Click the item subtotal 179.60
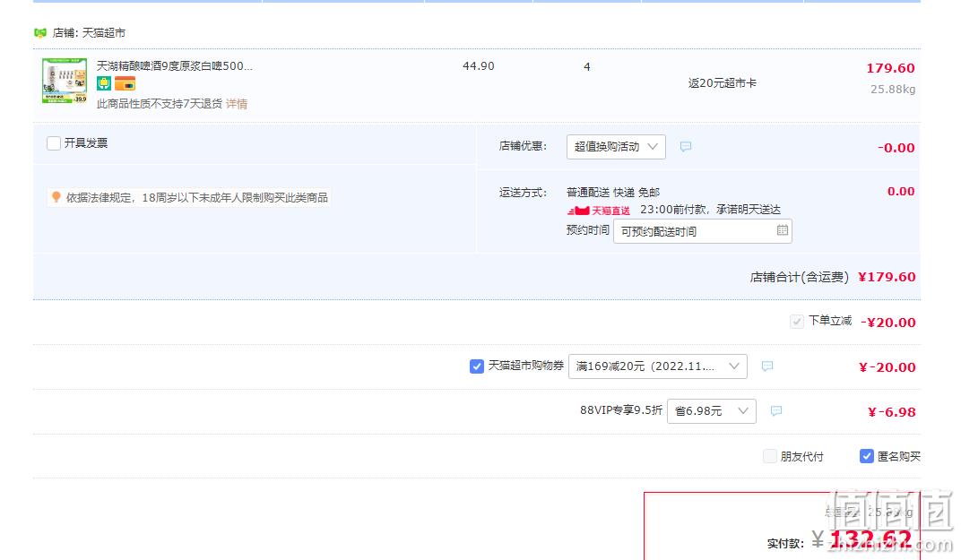This screenshot has height=560, width=961. click(890, 68)
